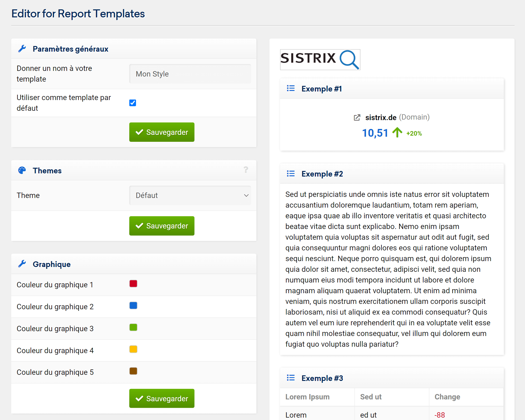This screenshot has width=525, height=420.
Task: Click the 'Lorem' cell in the table
Action: click(296, 415)
